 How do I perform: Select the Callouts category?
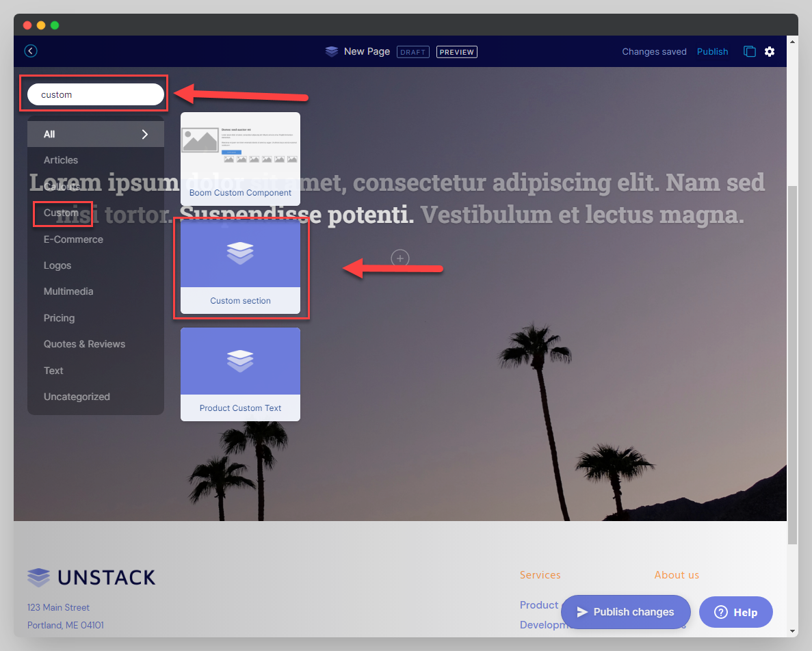[x=62, y=186]
